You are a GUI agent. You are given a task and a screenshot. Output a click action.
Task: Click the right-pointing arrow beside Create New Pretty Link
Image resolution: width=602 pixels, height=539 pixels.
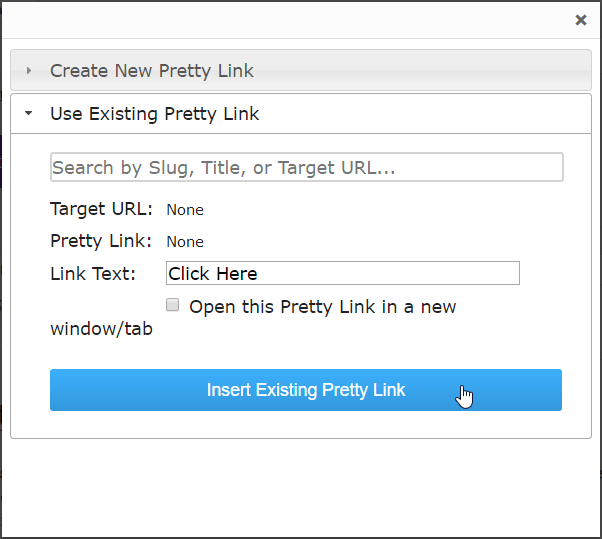[28, 71]
